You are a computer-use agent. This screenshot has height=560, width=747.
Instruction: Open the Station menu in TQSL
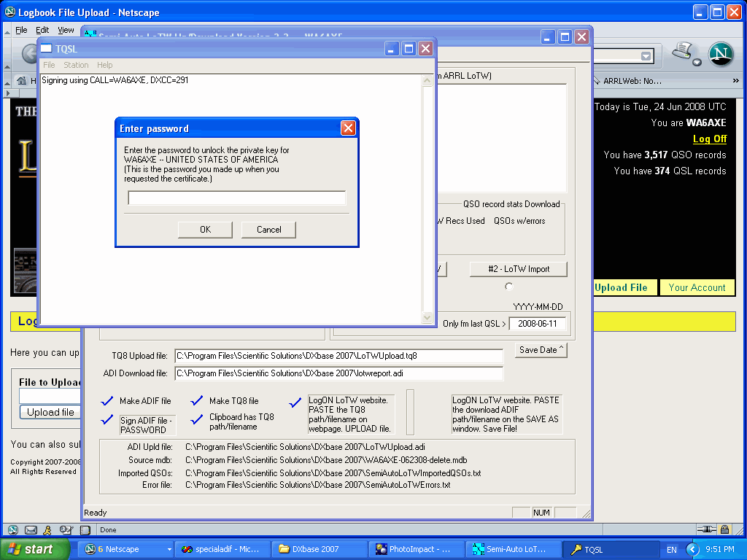pos(76,65)
